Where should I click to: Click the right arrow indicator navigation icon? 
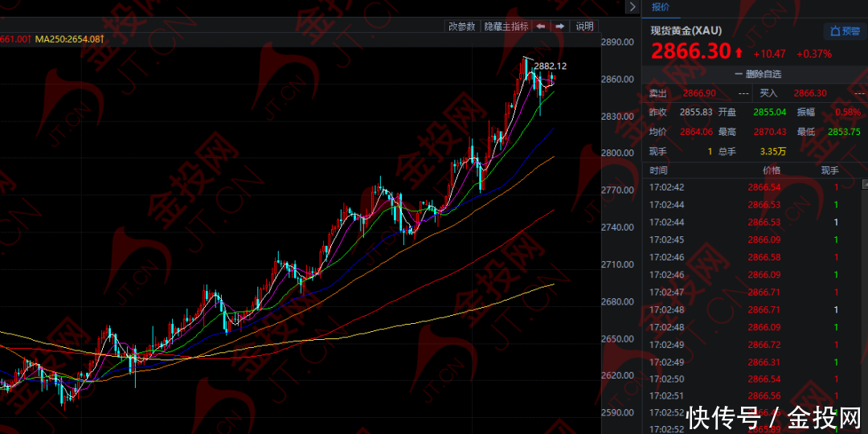(x=559, y=27)
